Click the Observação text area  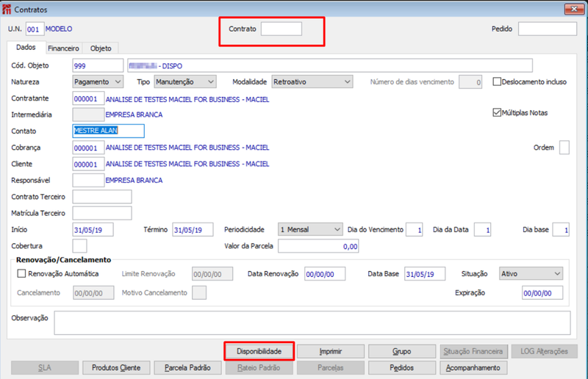(x=312, y=322)
